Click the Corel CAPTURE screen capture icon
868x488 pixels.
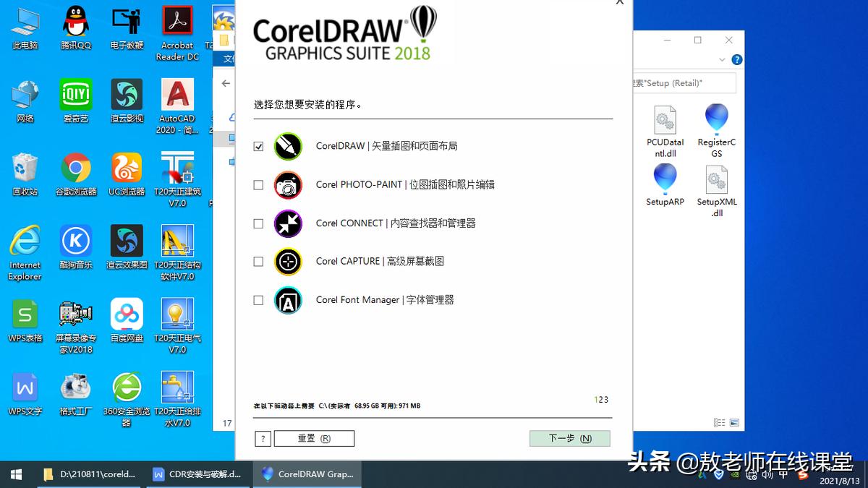288,262
